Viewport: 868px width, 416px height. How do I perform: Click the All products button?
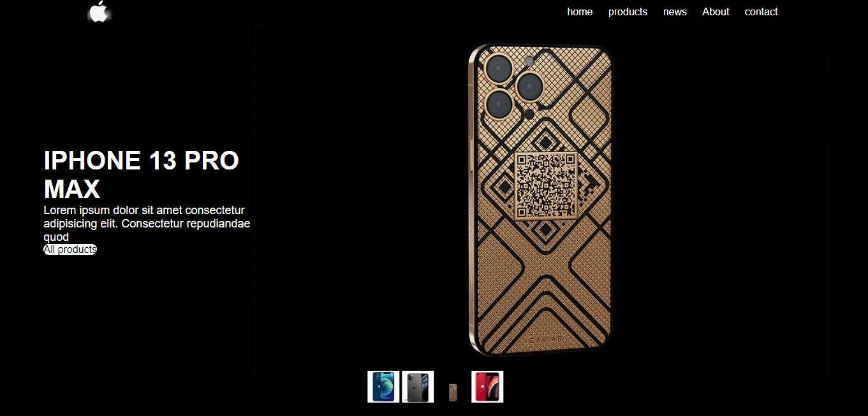pyautogui.click(x=70, y=249)
